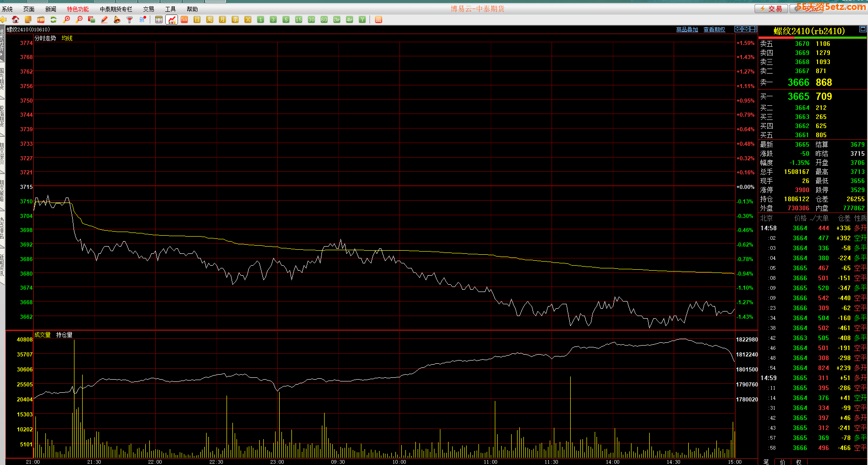Click the 螺纹2410(rb2410) title
This screenshot has height=465, width=868.
(x=809, y=31)
